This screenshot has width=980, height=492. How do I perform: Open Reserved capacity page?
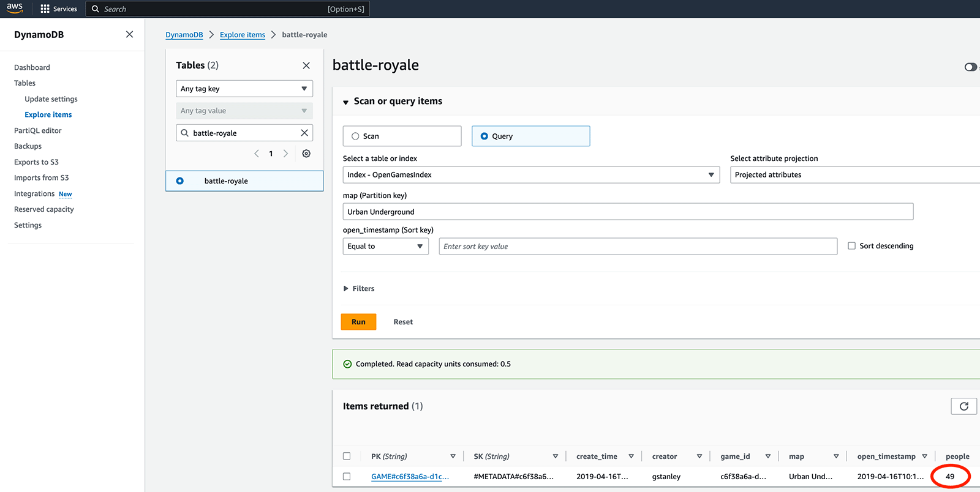[x=44, y=209]
